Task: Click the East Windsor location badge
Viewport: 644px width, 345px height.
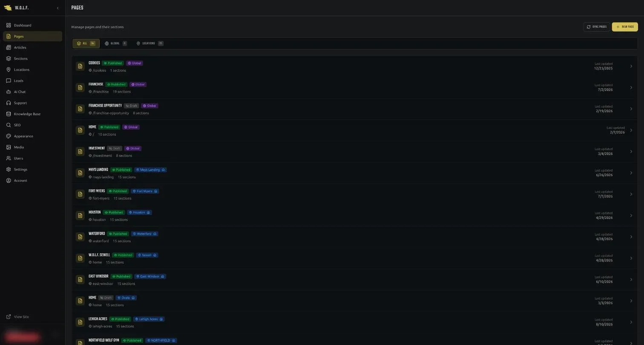Action: coord(150,276)
